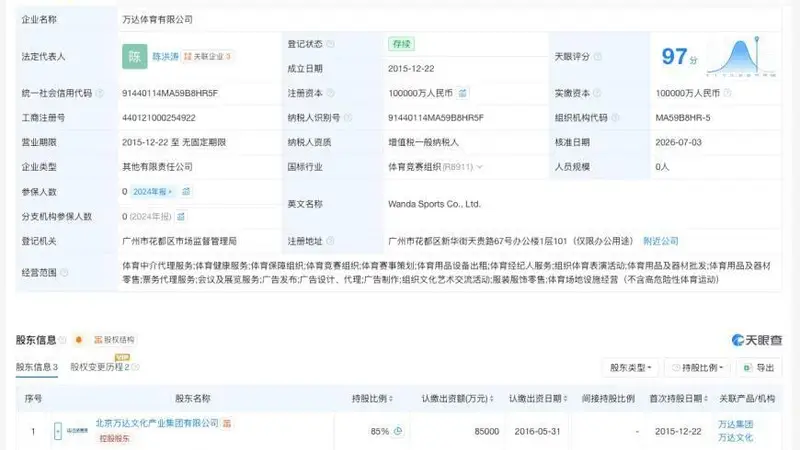Open the 关联企业 3 badge
This screenshot has width=800, height=450.
pos(208,57)
